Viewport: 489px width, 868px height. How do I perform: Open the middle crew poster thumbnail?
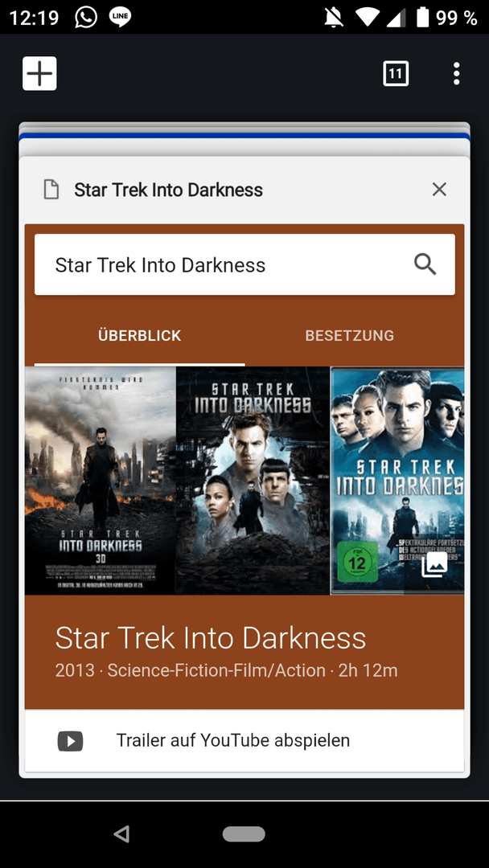click(x=253, y=481)
